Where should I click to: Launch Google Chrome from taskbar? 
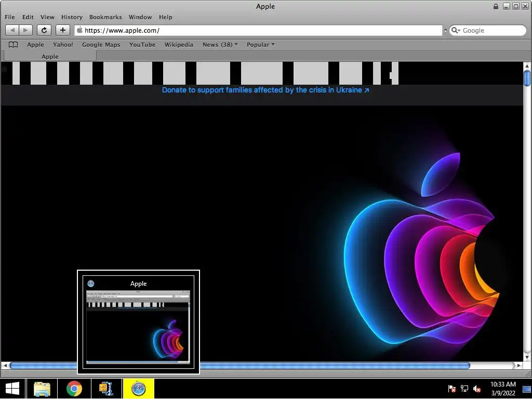point(74,389)
